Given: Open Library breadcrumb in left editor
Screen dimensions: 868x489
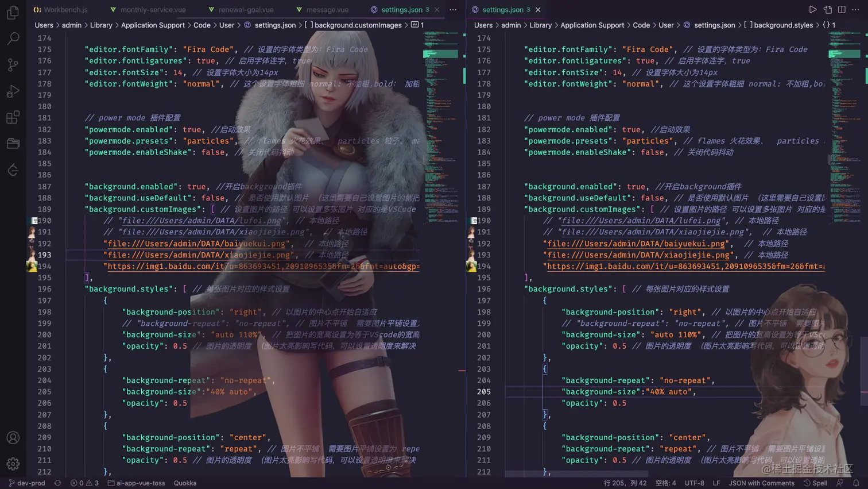Looking at the screenshot, I should pos(101,25).
